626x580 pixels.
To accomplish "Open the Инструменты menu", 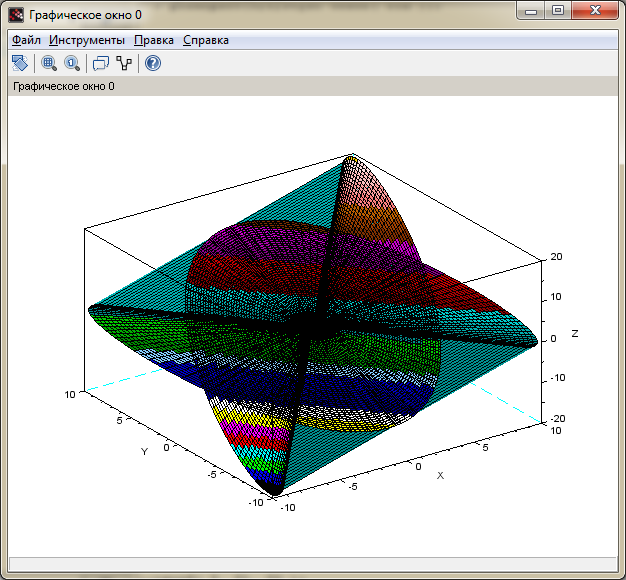I will pos(87,40).
